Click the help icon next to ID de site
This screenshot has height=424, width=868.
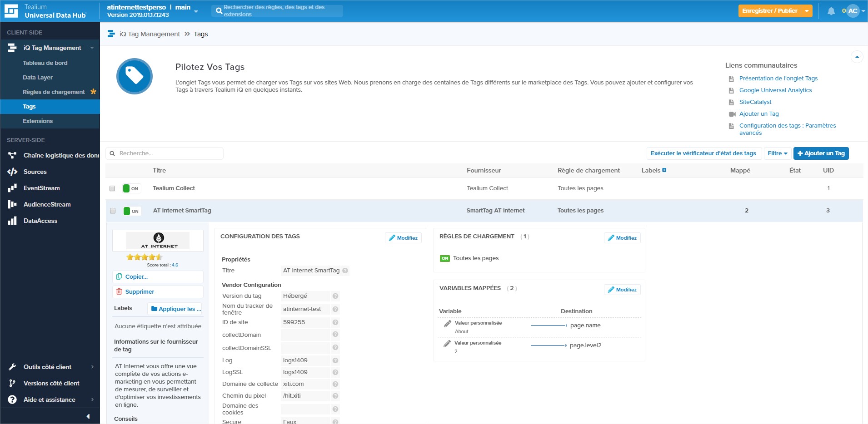[335, 322]
